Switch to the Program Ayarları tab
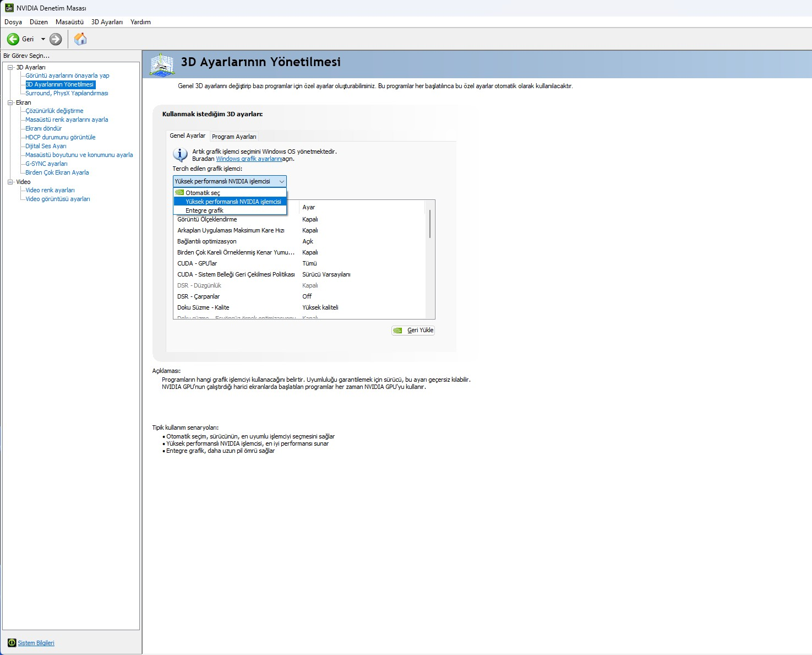The height and width of the screenshot is (655, 812). point(234,137)
